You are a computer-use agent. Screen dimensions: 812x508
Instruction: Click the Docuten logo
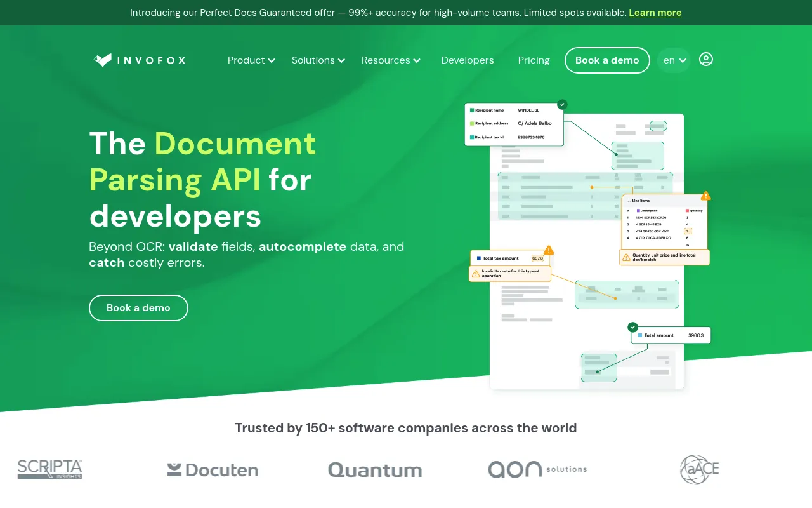coord(213,470)
